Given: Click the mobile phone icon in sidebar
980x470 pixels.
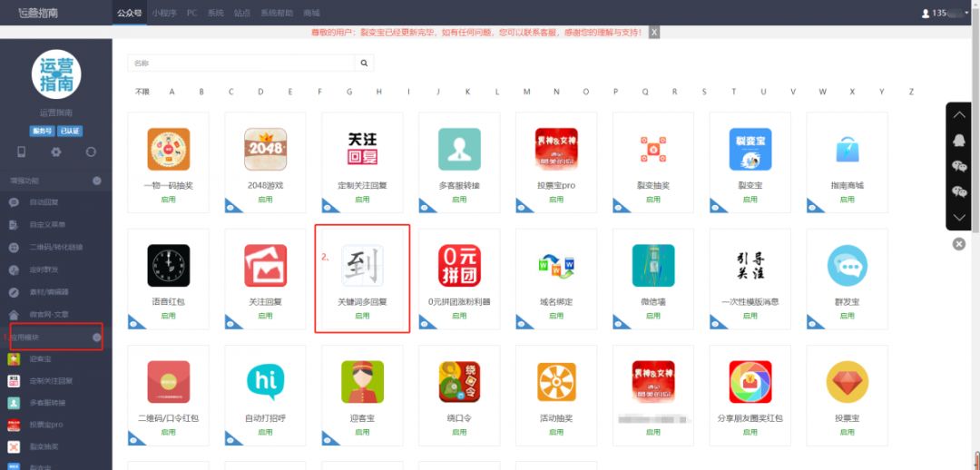Looking at the screenshot, I should click(21, 152).
